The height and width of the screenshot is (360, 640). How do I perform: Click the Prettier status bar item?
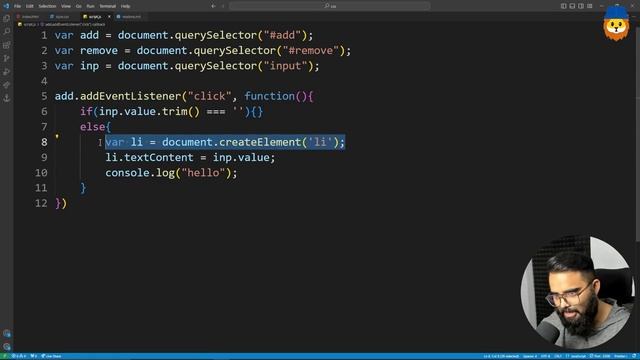pos(620,356)
